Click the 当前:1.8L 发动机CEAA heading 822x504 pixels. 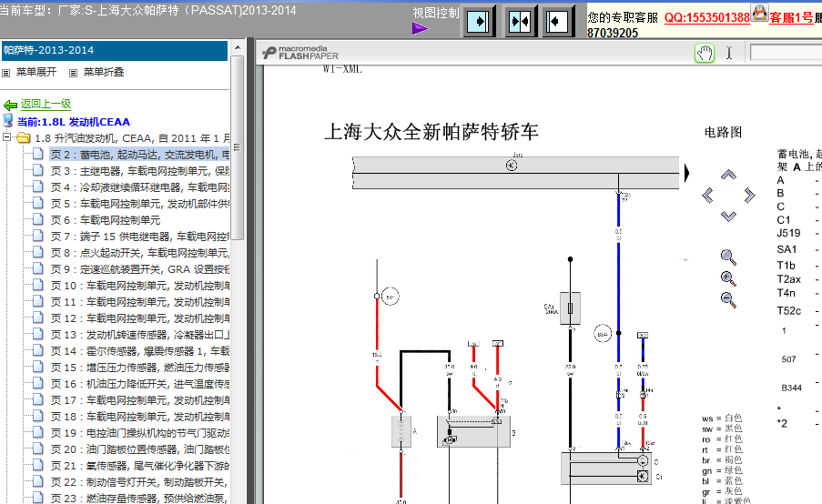pos(74,122)
